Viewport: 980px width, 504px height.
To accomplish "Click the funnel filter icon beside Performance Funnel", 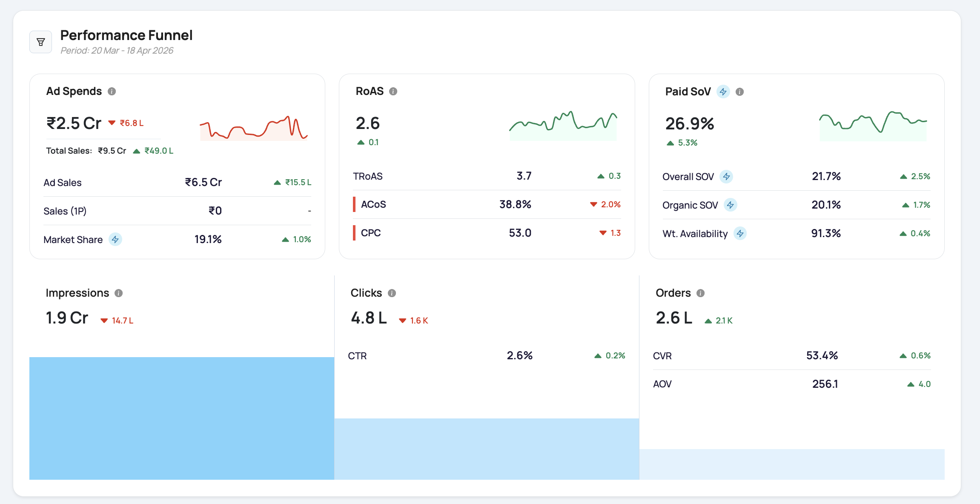I will tap(41, 42).
